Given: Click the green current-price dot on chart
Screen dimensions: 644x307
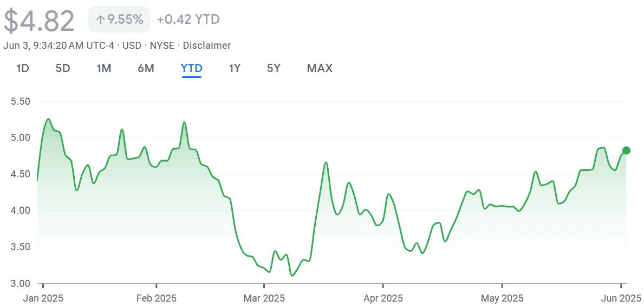Looking at the screenshot, I should [626, 150].
